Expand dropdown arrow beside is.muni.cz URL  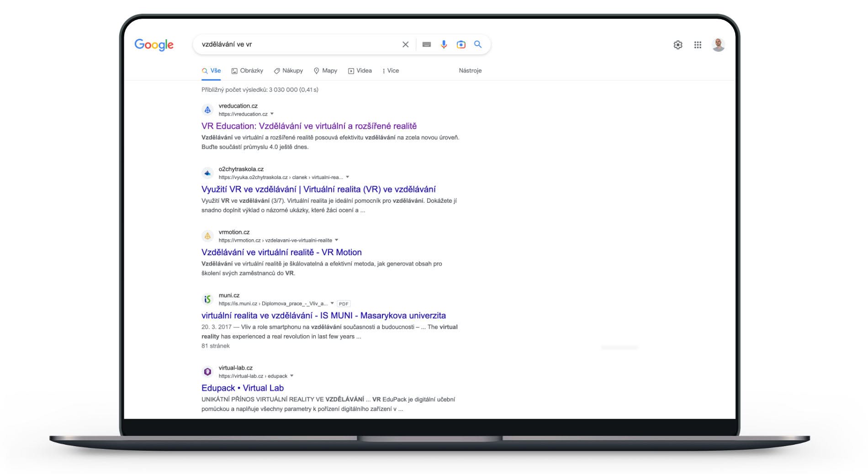click(332, 303)
